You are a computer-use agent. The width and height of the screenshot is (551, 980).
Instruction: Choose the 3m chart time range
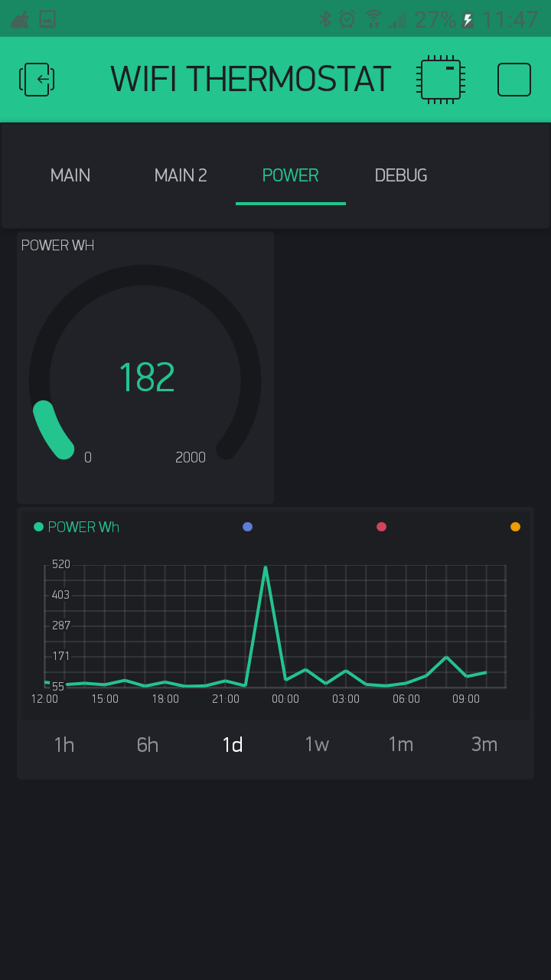pos(484,744)
